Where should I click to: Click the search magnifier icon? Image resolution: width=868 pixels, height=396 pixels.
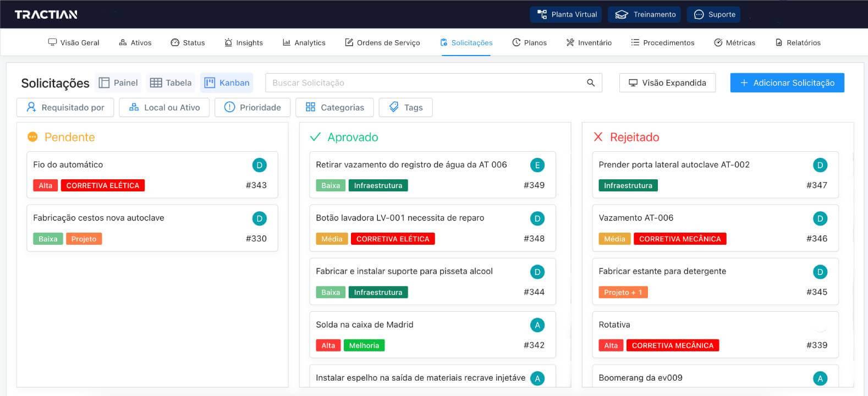[x=591, y=82]
